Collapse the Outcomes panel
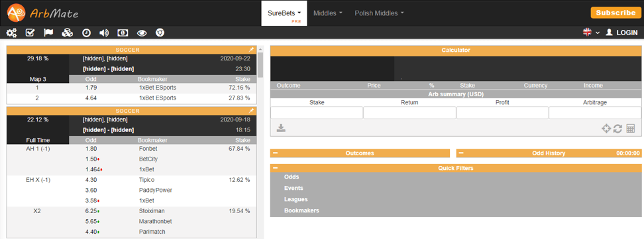This screenshot has height=239, width=644. 275,153
